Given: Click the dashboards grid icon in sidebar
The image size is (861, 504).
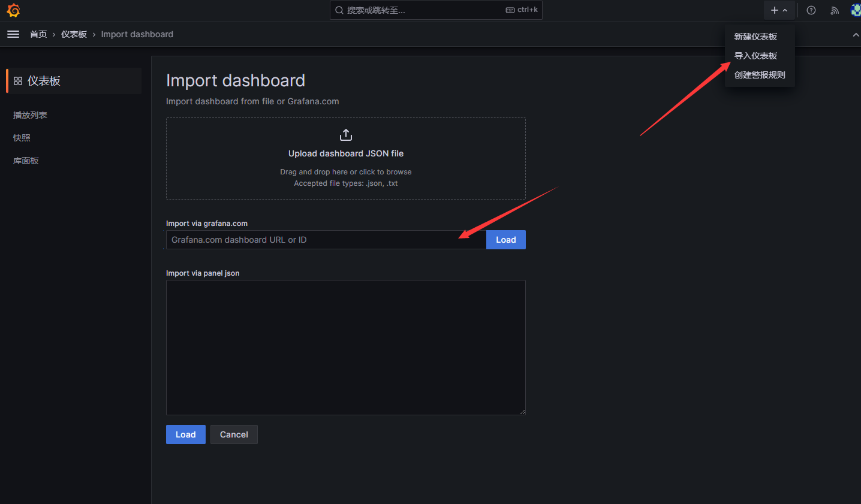Looking at the screenshot, I should click(x=18, y=81).
